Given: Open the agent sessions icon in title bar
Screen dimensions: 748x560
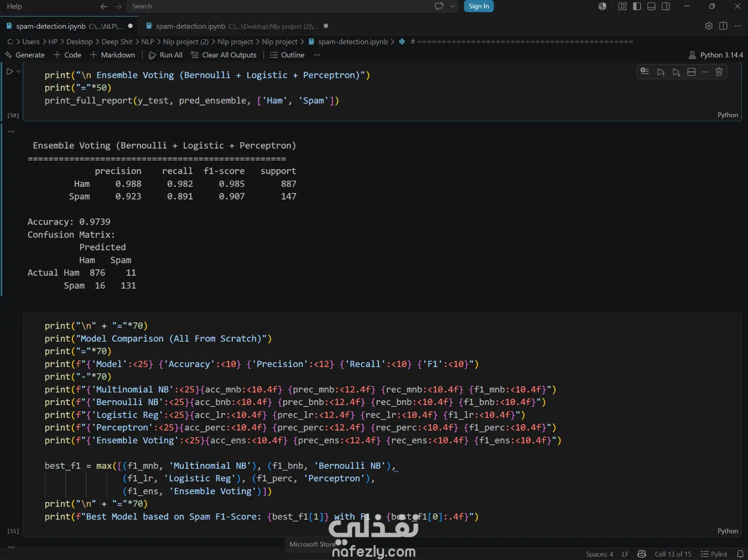Looking at the screenshot, I should click(x=602, y=6).
